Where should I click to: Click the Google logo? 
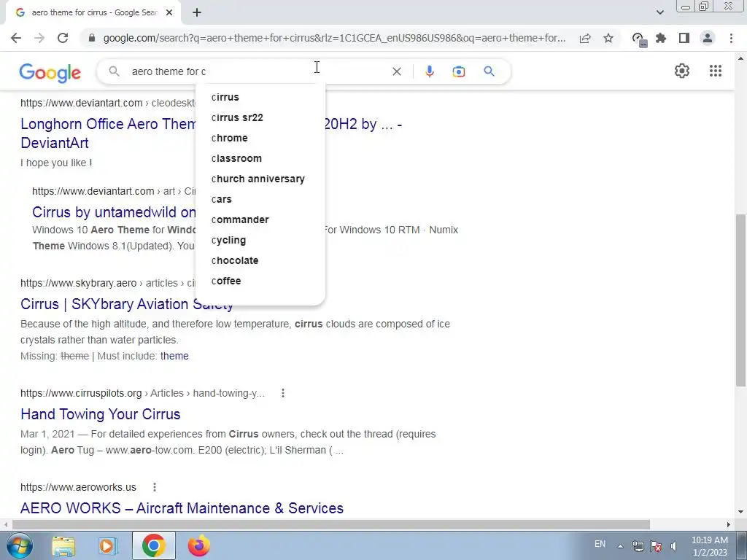point(50,72)
